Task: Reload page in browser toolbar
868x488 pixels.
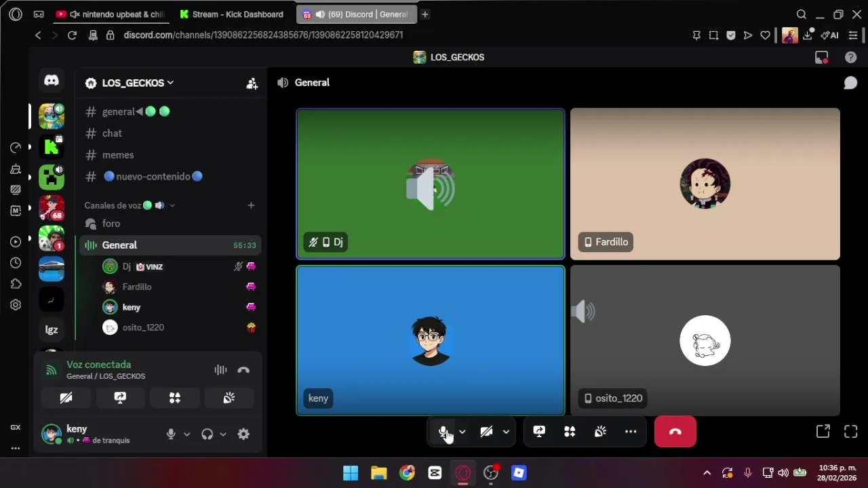Action: [x=72, y=35]
